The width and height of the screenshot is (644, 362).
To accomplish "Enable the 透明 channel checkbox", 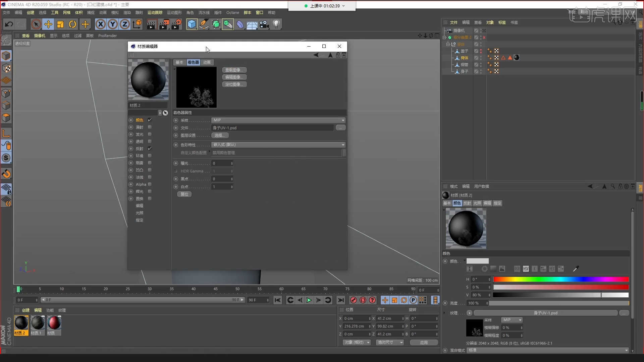I will coord(150,141).
